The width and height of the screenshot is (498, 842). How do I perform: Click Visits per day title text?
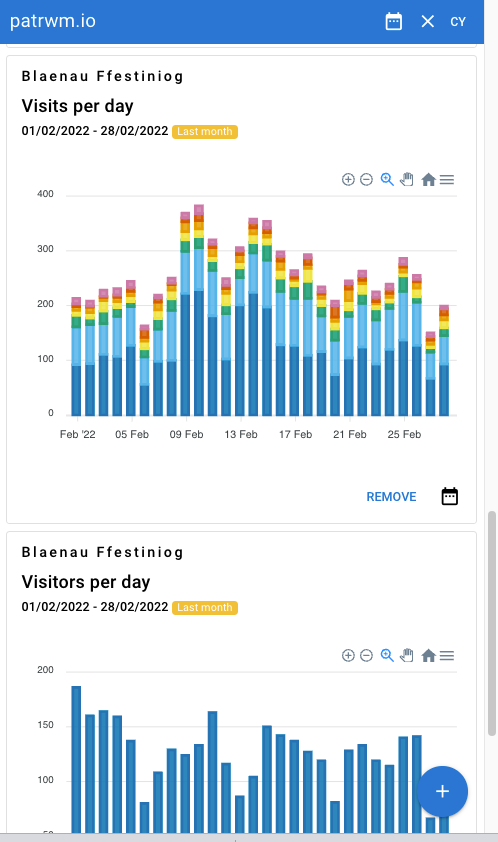pyautogui.click(x=77, y=106)
